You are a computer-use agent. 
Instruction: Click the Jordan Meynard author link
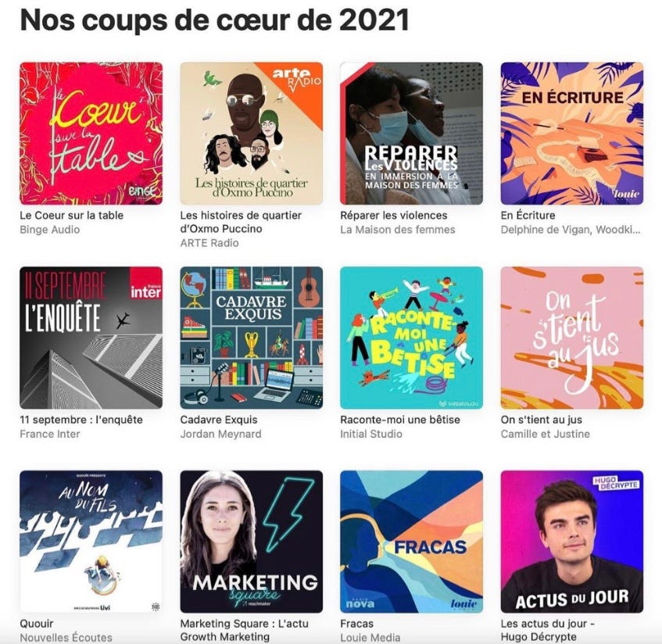tap(221, 434)
